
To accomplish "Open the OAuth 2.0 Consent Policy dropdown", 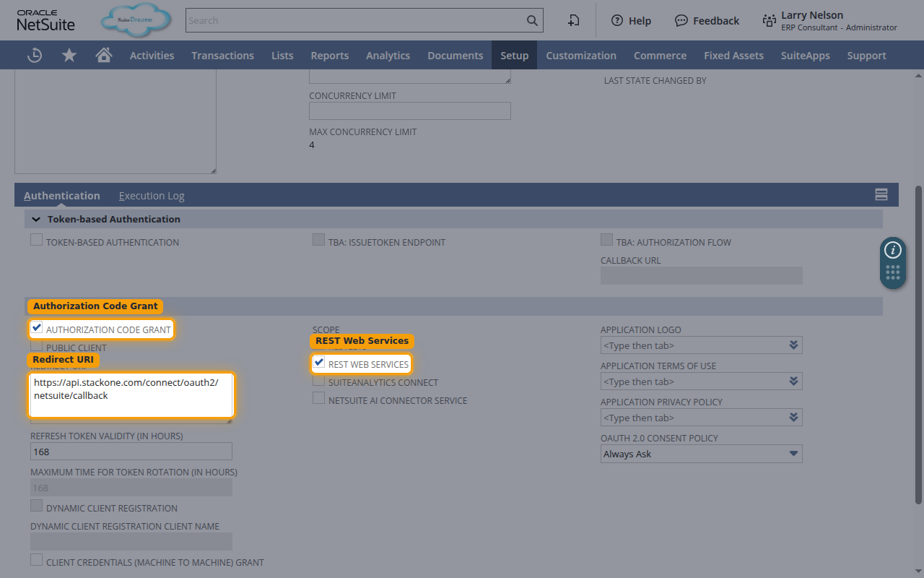I will click(702, 454).
